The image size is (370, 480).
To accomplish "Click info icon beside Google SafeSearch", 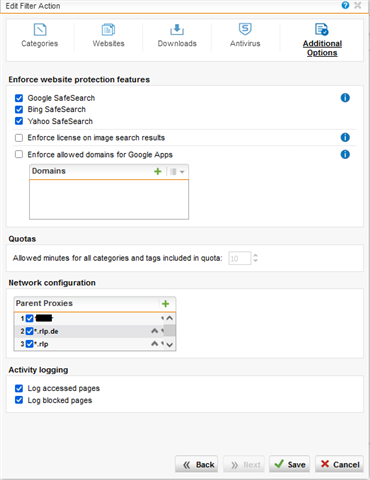I will click(x=345, y=98).
